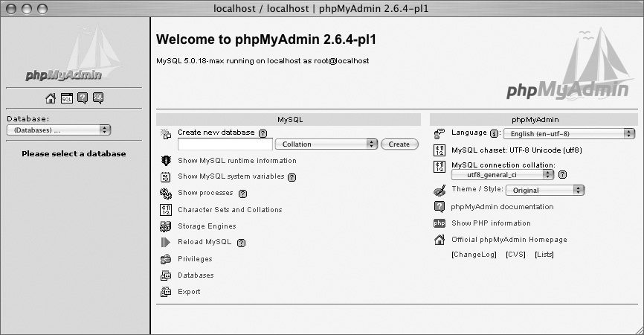Screen dimensions: 644x335
Task: Open Storage Engines link
Action: (207, 226)
